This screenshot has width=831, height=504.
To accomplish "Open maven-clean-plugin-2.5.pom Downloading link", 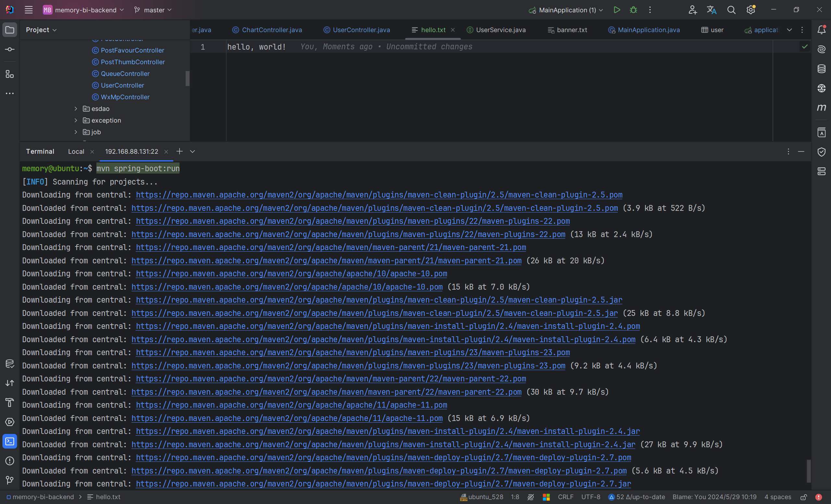I will [379, 195].
